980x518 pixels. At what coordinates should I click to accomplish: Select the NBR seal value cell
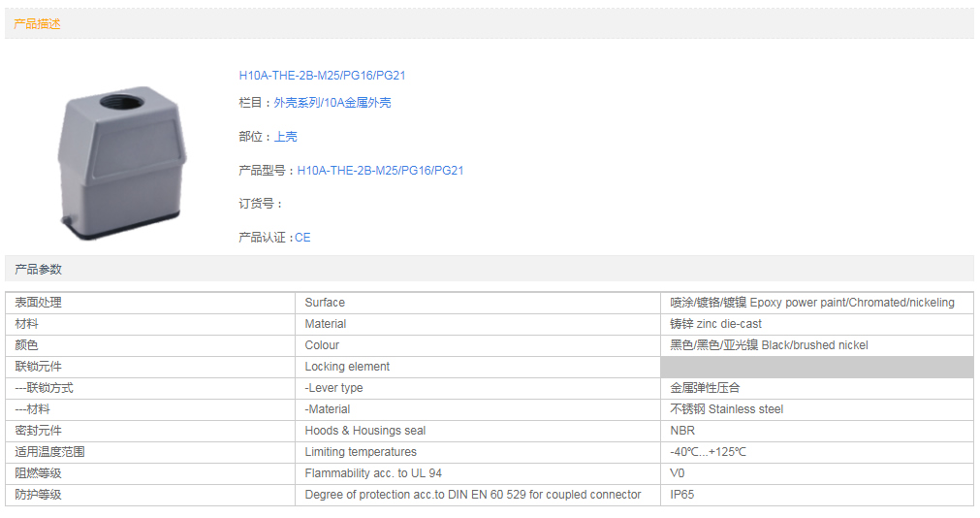point(682,431)
